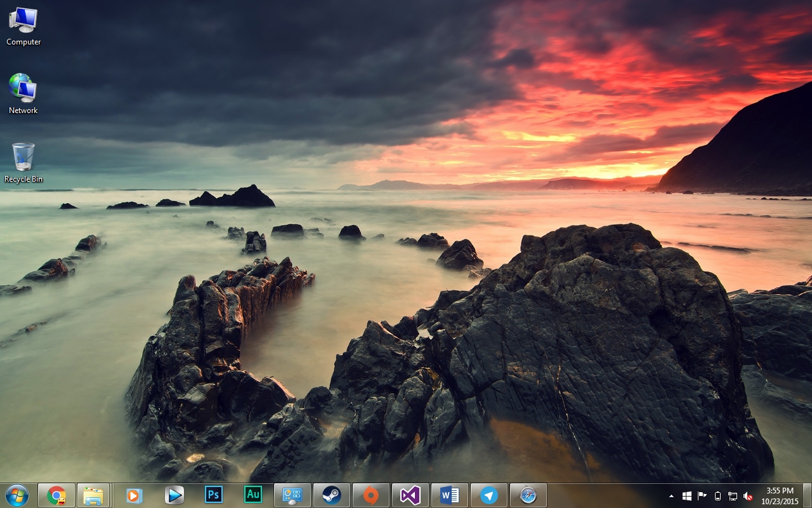
Task: Launch Adobe Audition from the taskbar
Action: click(253, 494)
